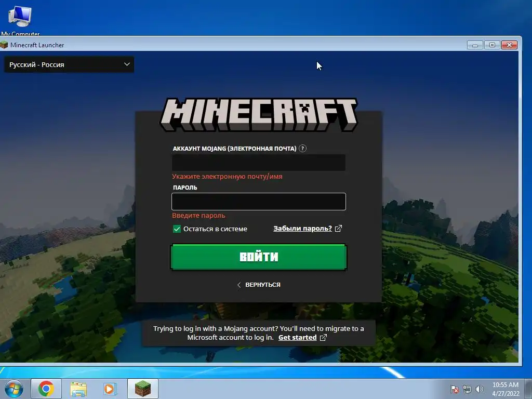This screenshot has height=399, width=532.
Task: Maximize the Minecraft Launcher window
Action: tap(492, 45)
